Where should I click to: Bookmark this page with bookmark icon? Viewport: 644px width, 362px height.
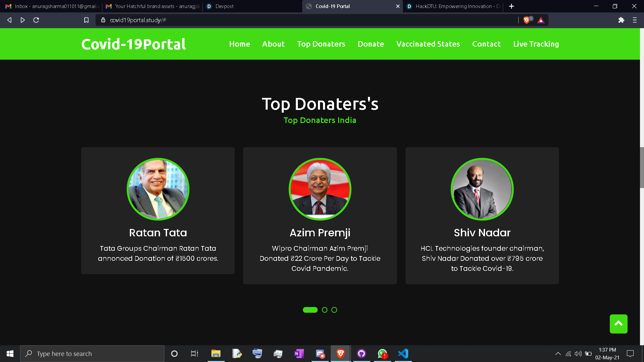pos(86,20)
